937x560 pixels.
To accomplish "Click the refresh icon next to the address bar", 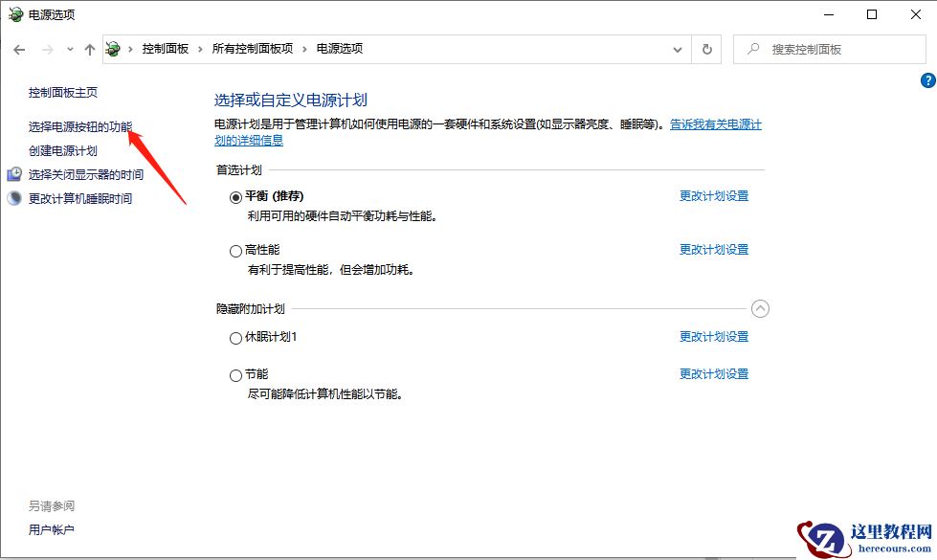I will 706,49.
